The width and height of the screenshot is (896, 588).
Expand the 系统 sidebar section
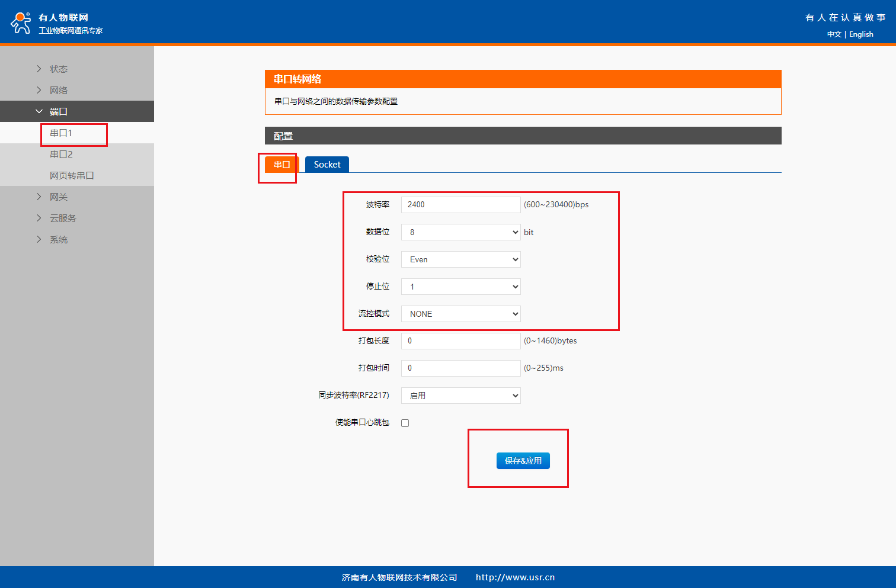pyautogui.click(x=58, y=239)
